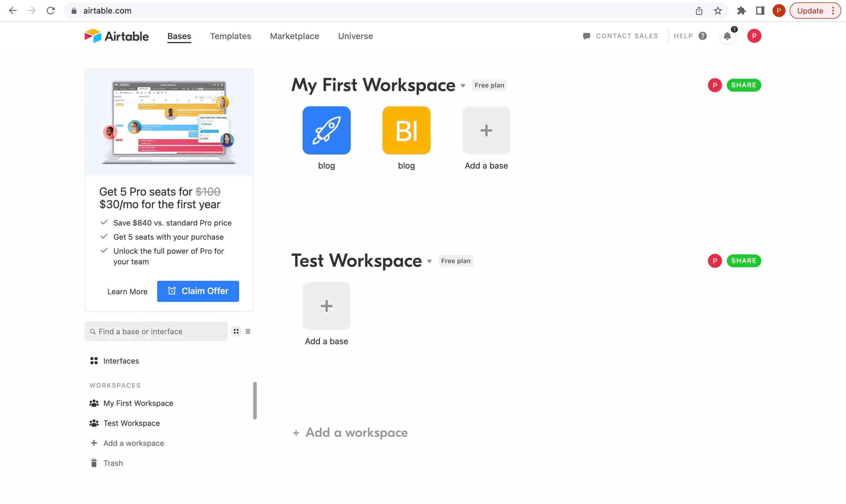Bookmark page with the star icon
Viewport: 846px width, 504px height.
(x=718, y=11)
